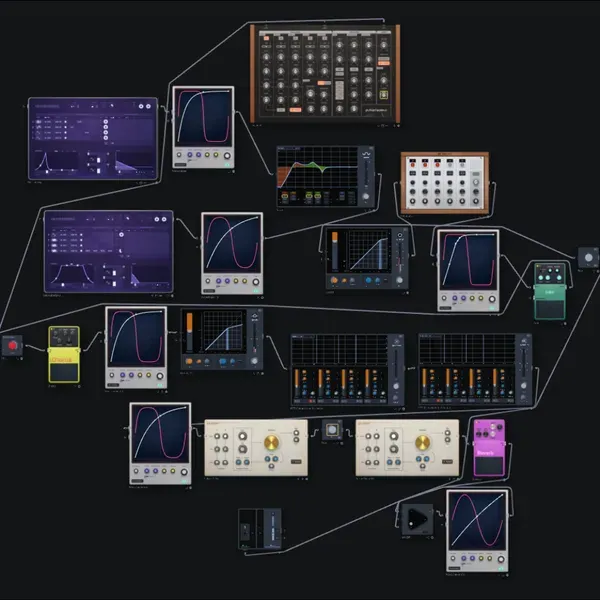Toggle the purple Reverb pedal footswitch
Screen dimensions: 600x600
(489, 465)
